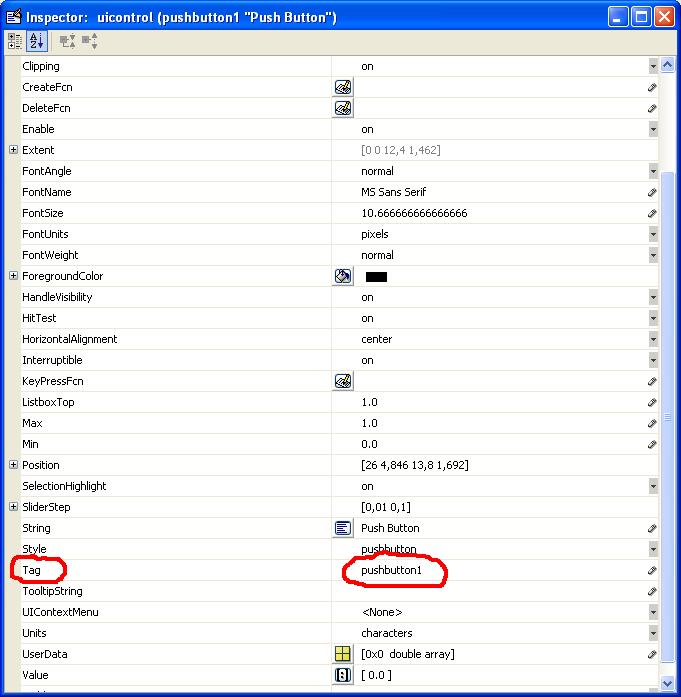Viewport: 681px width, 697px height.
Task: Click the expand-all-categories toolbar icon
Action: [67, 41]
